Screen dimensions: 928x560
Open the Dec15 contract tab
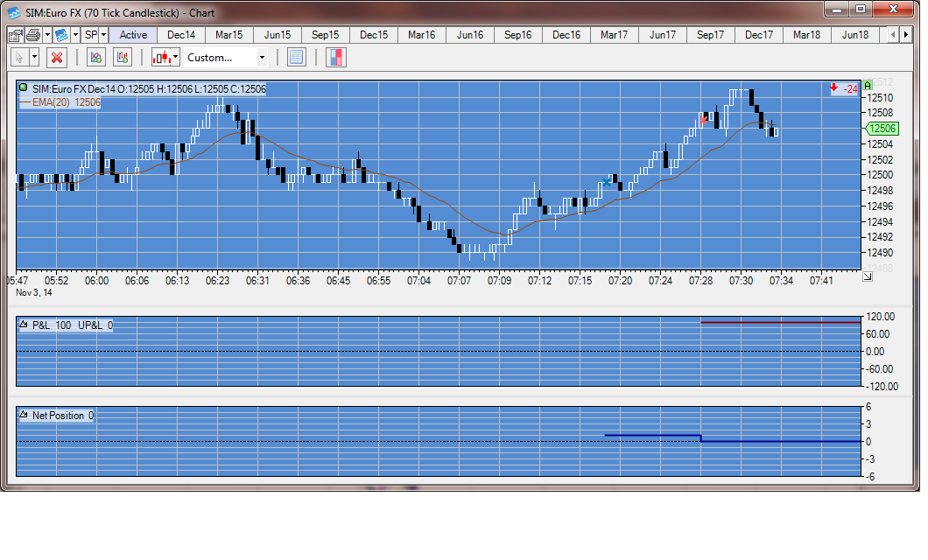[374, 35]
